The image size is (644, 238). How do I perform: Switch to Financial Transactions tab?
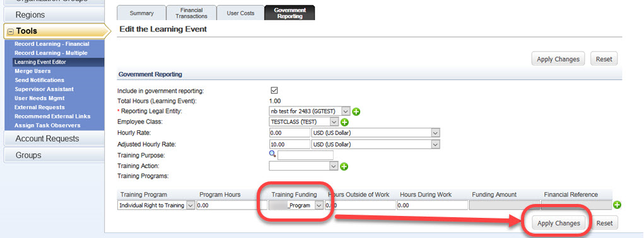[191, 13]
